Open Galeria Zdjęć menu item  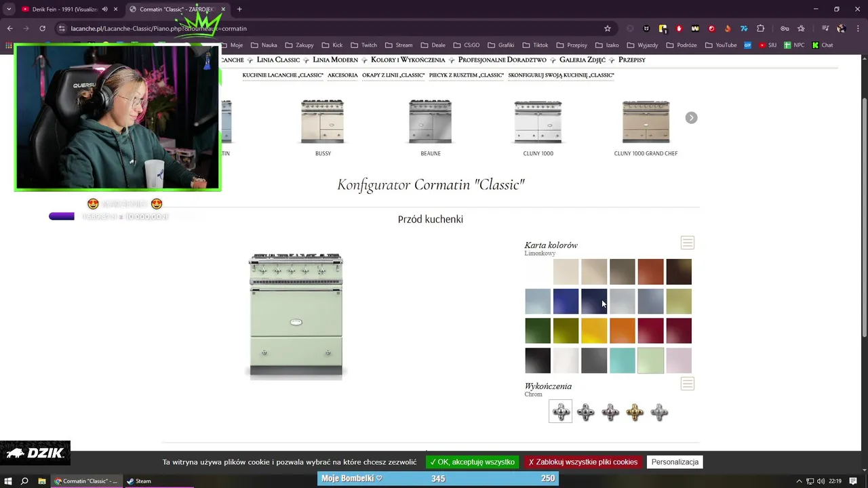coord(583,60)
